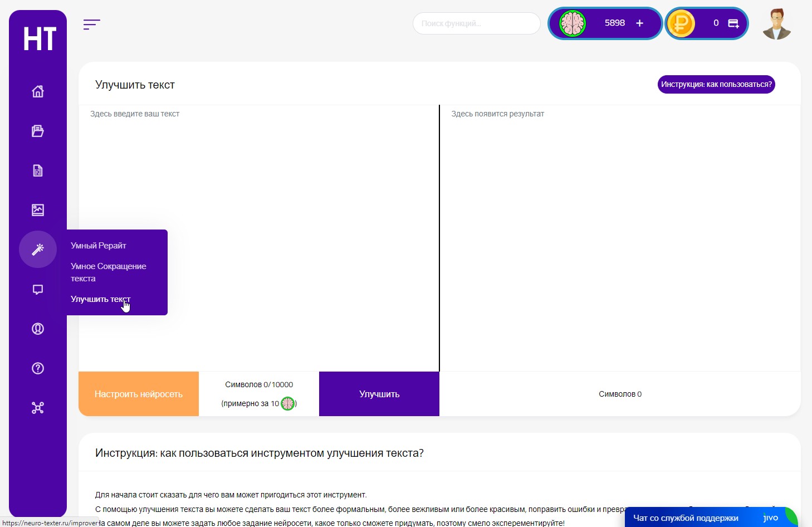Open the user avatar profile menu

coord(777,24)
